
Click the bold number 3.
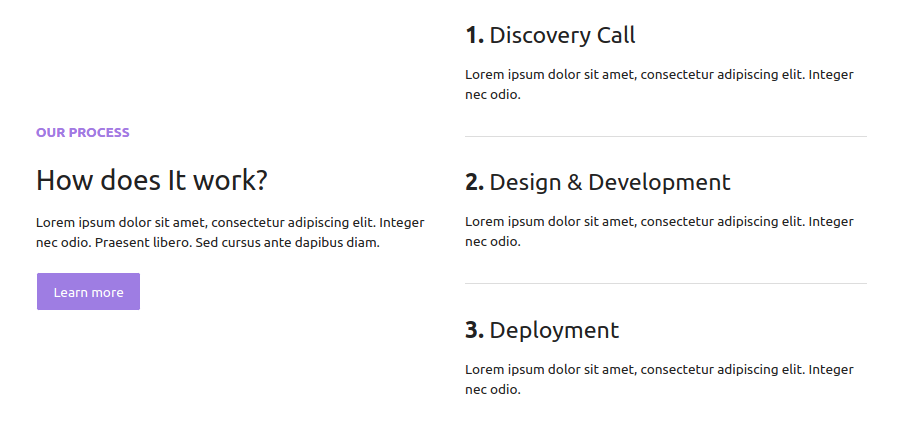pos(474,331)
